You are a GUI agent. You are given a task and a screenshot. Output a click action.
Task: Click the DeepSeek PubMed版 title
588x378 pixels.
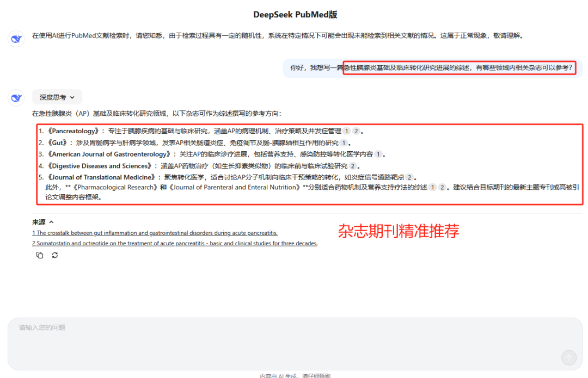(x=295, y=15)
